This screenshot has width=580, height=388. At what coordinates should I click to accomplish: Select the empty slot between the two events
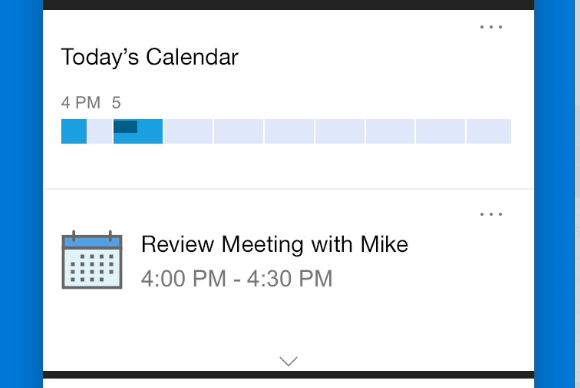tap(100, 131)
